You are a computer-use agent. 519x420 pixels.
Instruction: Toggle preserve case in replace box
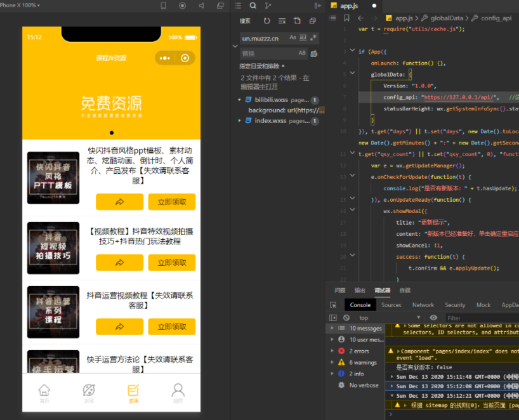[x=302, y=53]
